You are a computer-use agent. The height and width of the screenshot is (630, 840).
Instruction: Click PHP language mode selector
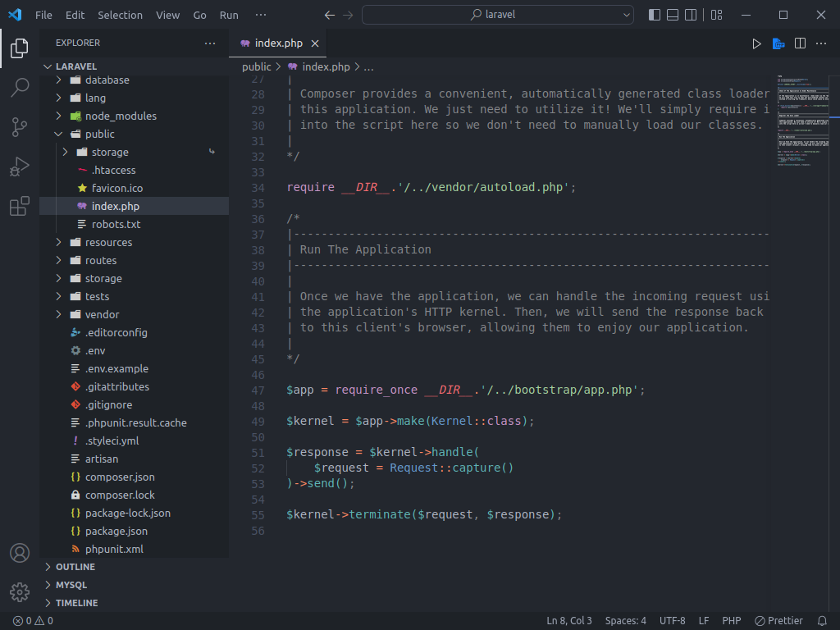click(x=731, y=621)
